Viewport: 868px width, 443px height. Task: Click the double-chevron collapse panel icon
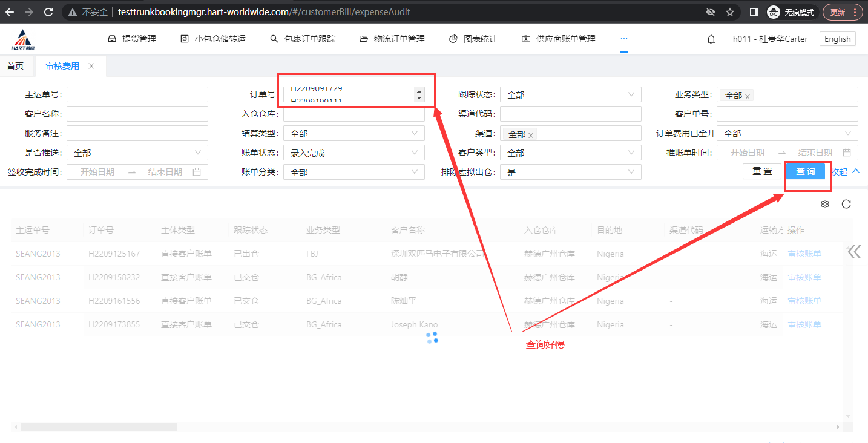854,252
